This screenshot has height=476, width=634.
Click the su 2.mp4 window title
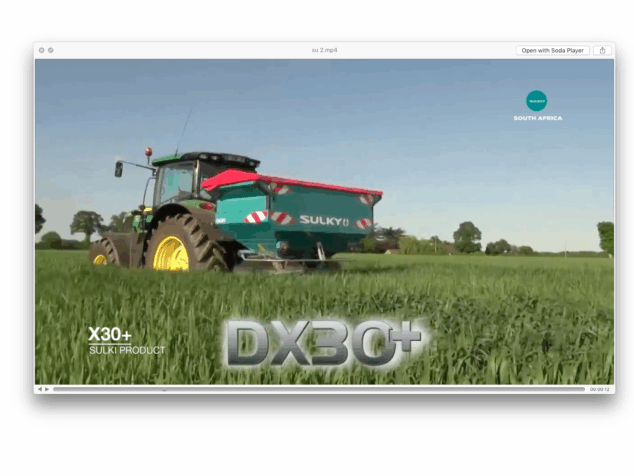point(324,50)
